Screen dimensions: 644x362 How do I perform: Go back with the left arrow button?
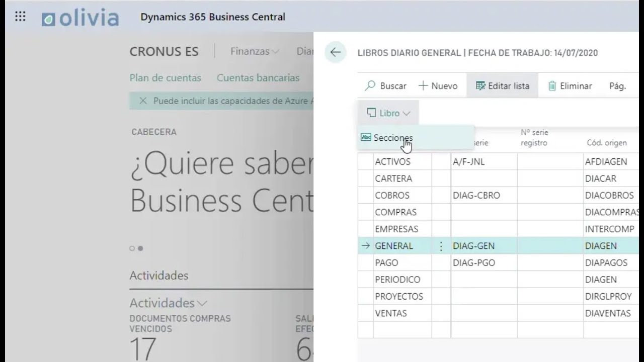(335, 52)
